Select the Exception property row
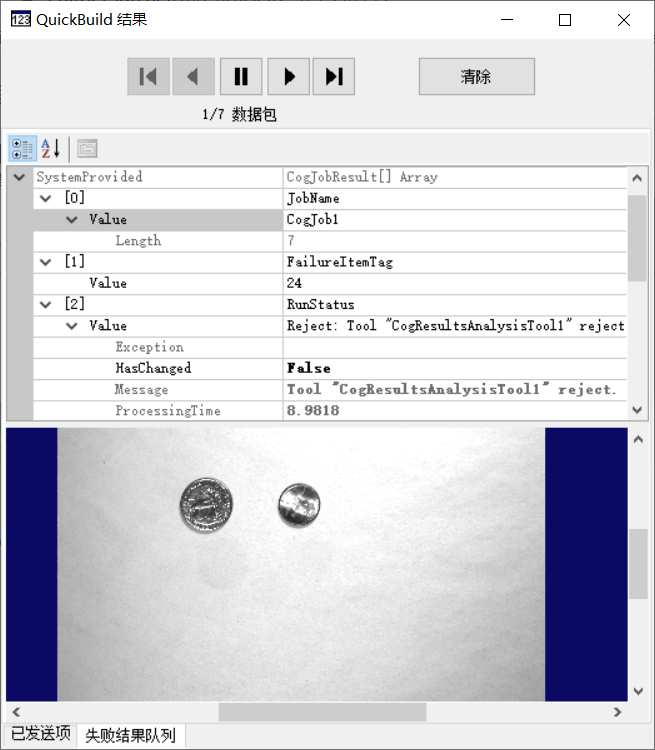The width and height of the screenshot is (655, 750). point(330,347)
